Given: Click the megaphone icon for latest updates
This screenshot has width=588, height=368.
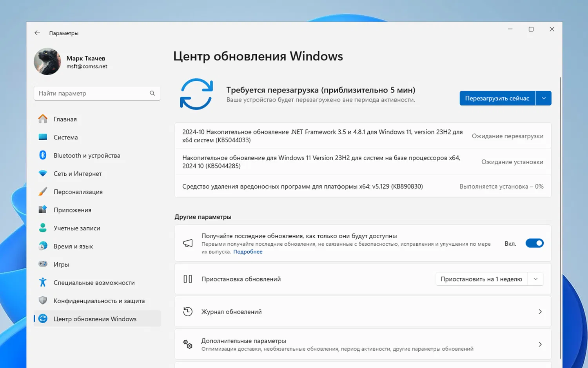Looking at the screenshot, I should point(188,243).
